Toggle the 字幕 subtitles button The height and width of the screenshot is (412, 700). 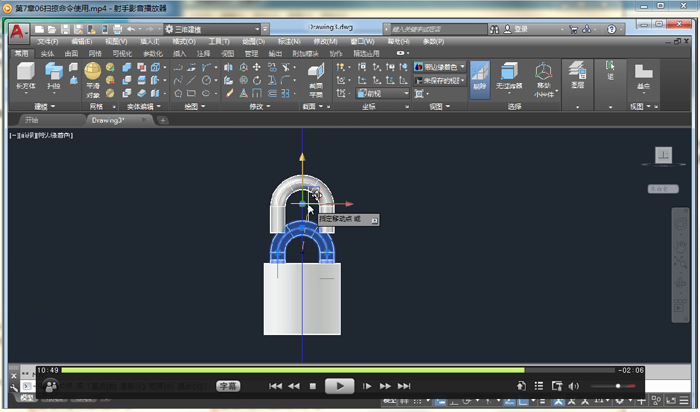coord(227,385)
